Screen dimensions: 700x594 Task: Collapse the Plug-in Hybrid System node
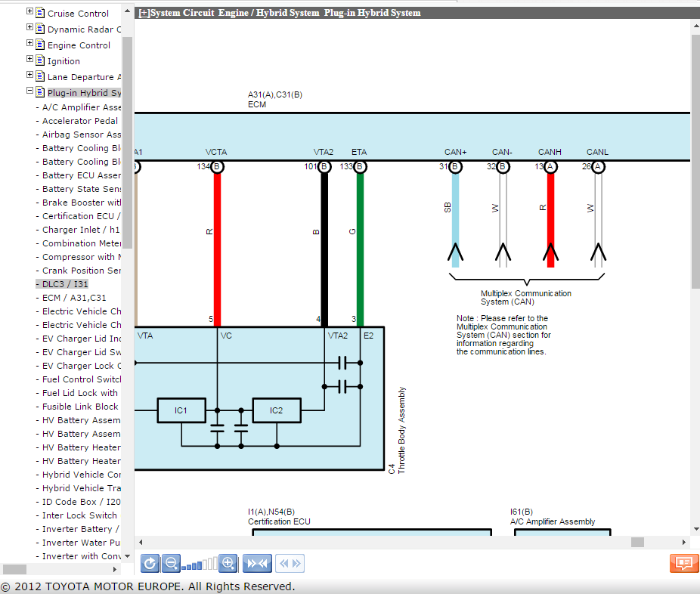30,91
